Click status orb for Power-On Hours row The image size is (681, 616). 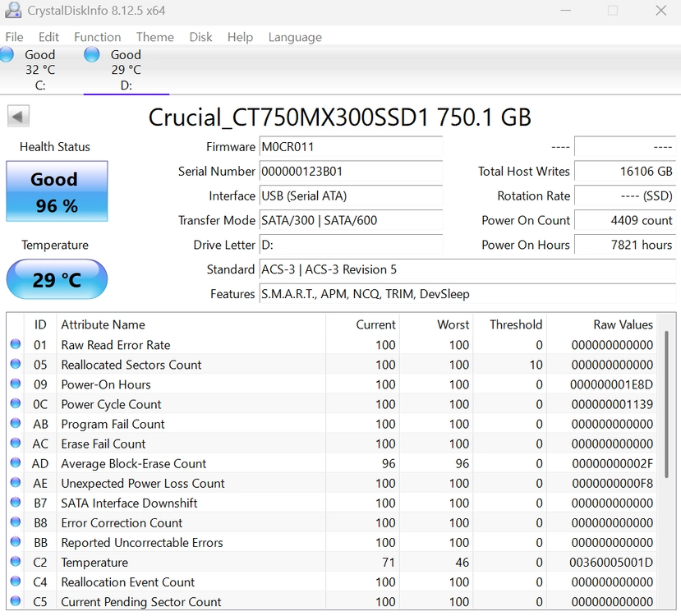click(x=16, y=384)
